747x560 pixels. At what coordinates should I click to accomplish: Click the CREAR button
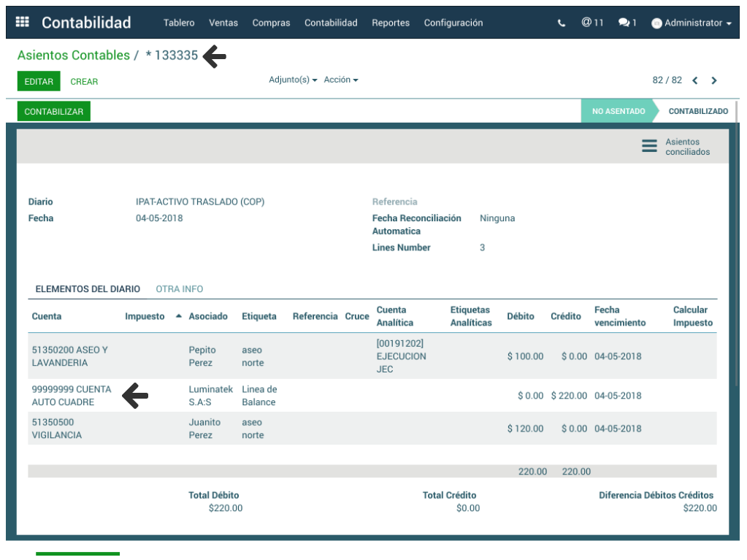(84, 82)
